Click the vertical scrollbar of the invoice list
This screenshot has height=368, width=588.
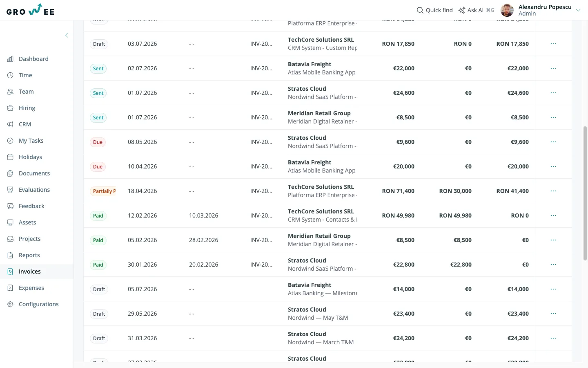[x=585, y=193]
